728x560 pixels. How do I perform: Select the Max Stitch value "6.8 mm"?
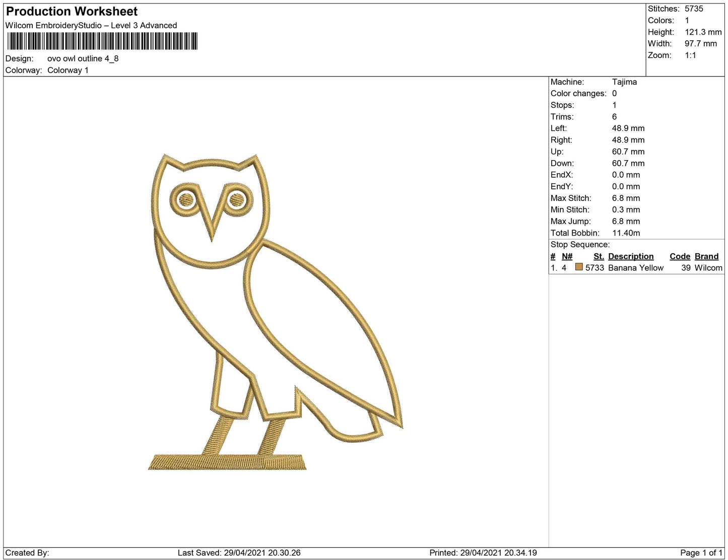(x=626, y=198)
